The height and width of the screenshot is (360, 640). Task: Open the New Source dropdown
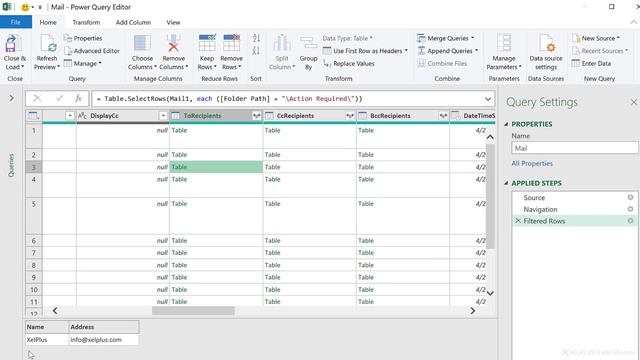pos(596,38)
